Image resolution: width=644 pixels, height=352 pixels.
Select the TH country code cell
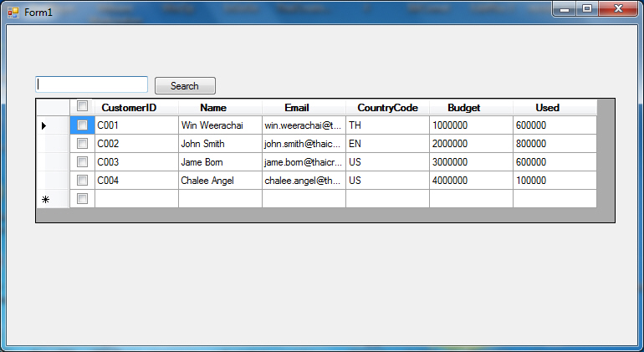[388, 125]
